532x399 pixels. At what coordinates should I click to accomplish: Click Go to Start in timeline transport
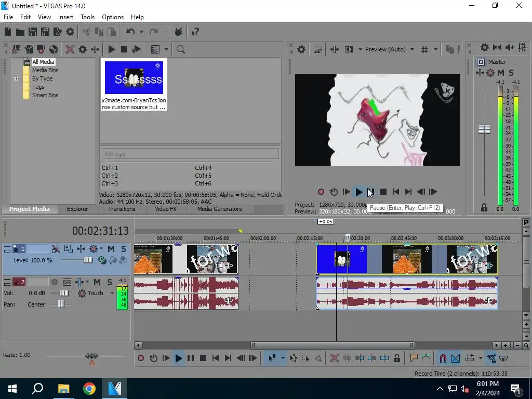216,358
